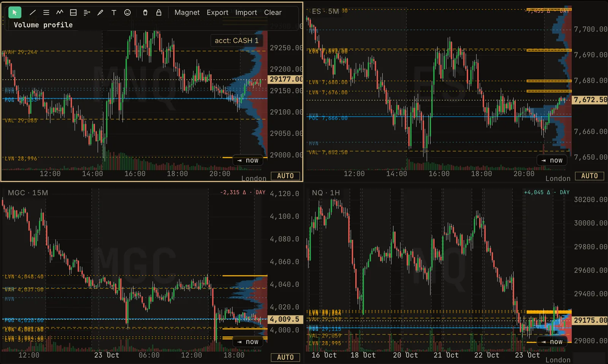608x364 pixels.
Task: Open the emoji sticker tool
Action: 128,13
